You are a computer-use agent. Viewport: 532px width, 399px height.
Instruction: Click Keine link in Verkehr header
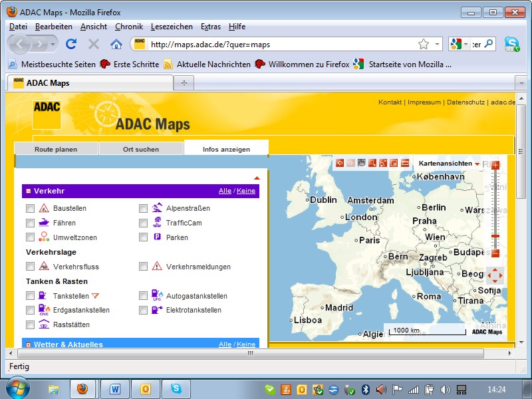coord(246,191)
